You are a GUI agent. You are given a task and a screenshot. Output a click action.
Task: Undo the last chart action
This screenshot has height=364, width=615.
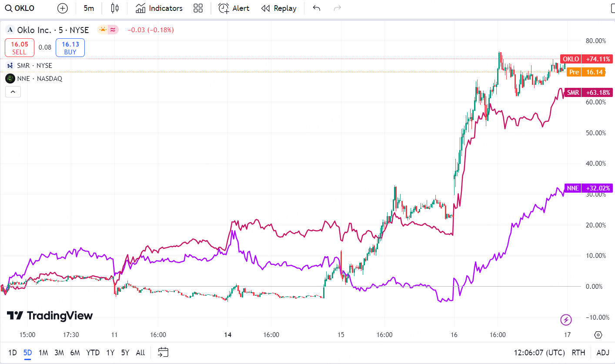(x=317, y=8)
